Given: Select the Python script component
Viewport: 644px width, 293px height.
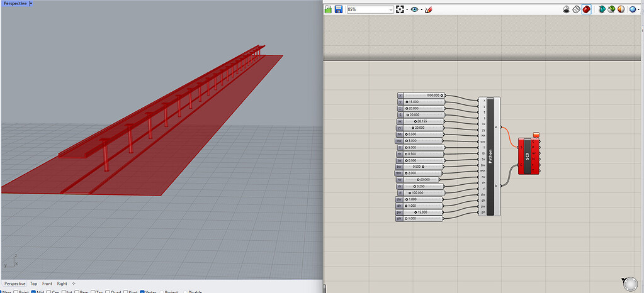Looking at the screenshot, I should pos(490,157).
